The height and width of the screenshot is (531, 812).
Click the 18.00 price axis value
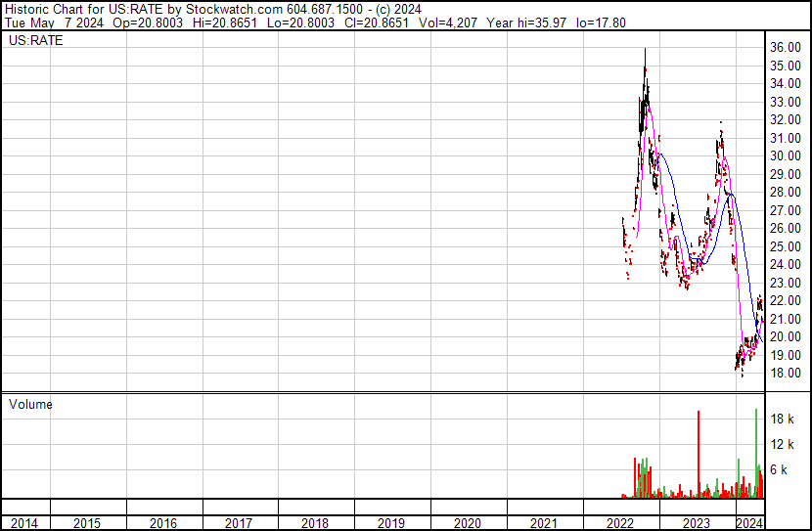coord(786,374)
